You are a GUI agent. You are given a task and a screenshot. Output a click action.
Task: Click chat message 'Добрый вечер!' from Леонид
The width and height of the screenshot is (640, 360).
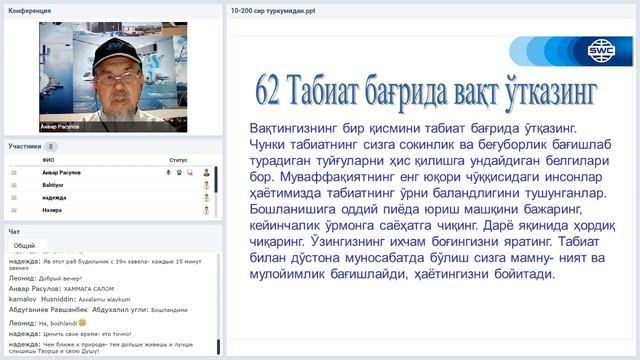point(60,278)
